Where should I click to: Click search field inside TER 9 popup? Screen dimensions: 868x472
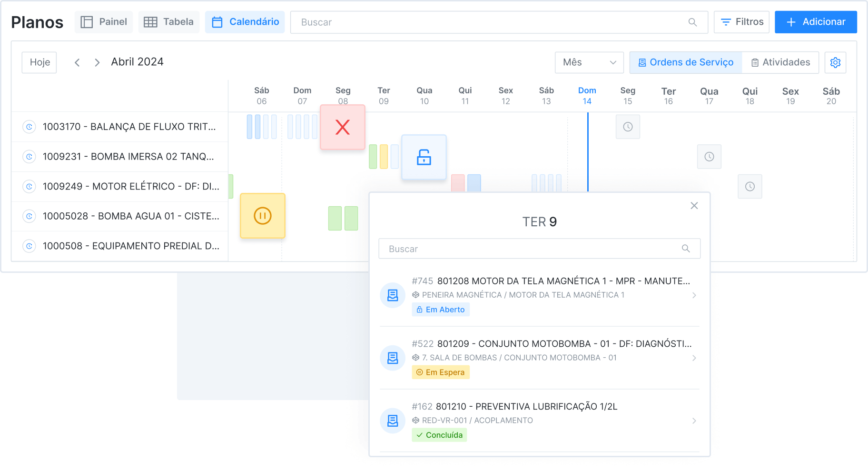(533, 249)
